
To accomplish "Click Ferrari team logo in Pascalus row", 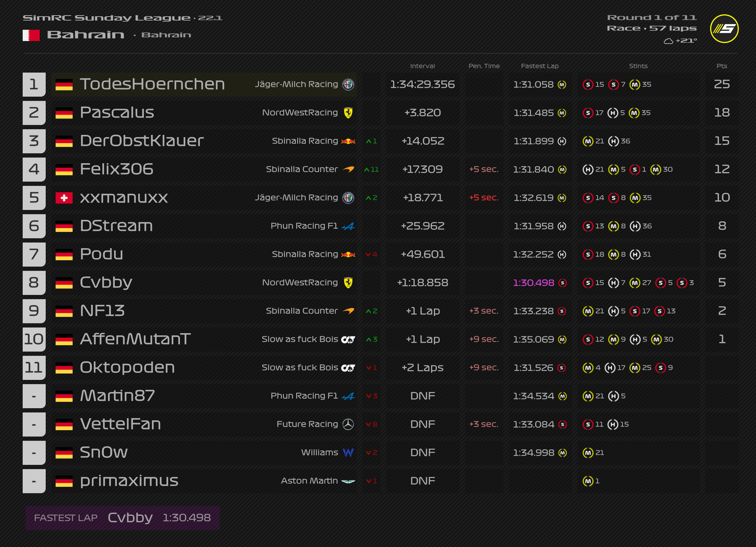I will [x=348, y=113].
